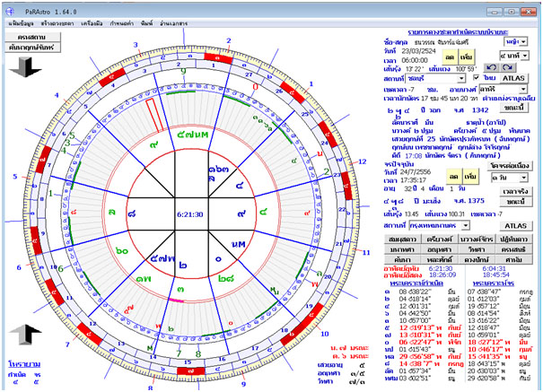Click ลด beside birth date 23/03/2524
Screen dimensions: 543x392
pos(450,57)
